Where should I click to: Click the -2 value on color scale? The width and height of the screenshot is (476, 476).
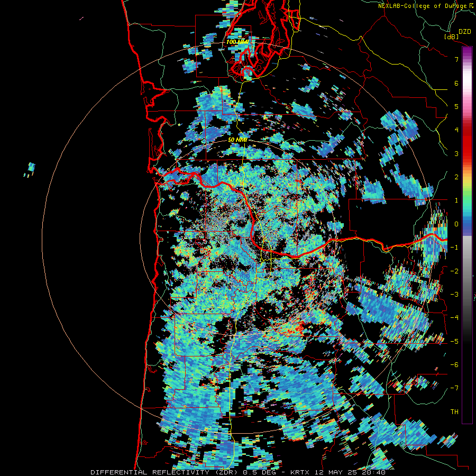(454, 271)
